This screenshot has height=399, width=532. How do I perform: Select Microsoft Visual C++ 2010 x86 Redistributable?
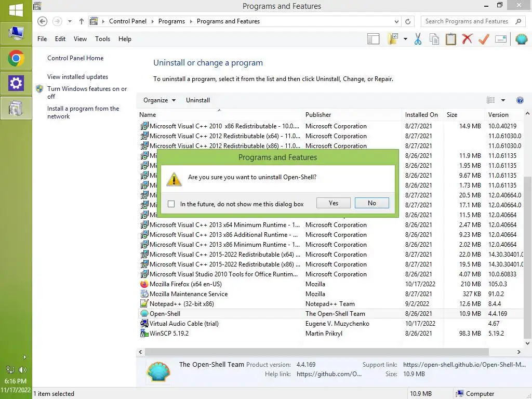coord(331,126)
